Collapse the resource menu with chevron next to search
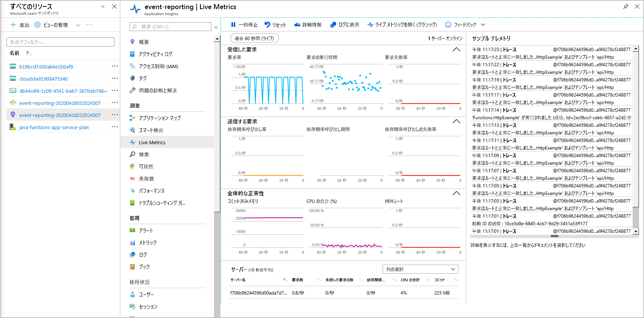 216,27
